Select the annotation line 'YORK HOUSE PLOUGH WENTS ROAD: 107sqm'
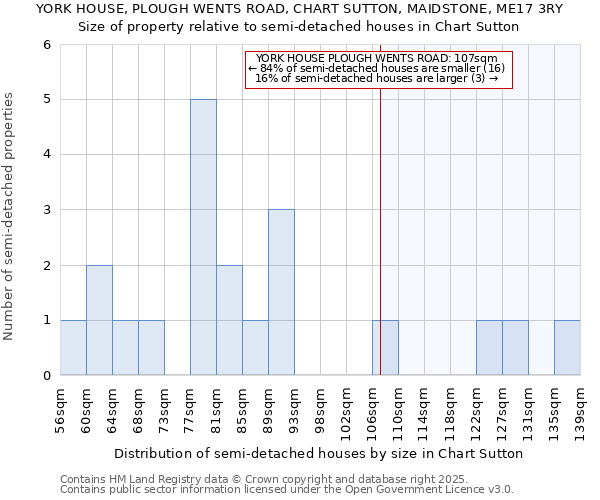 pyautogui.click(x=377, y=58)
